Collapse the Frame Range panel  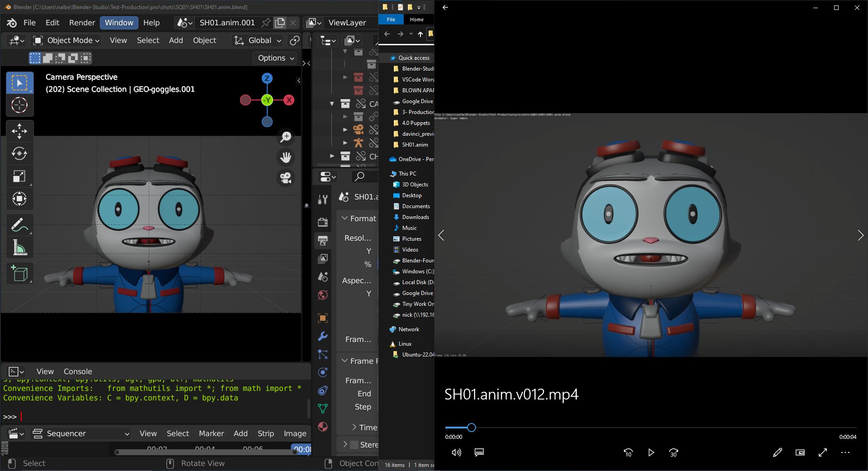pyautogui.click(x=345, y=361)
